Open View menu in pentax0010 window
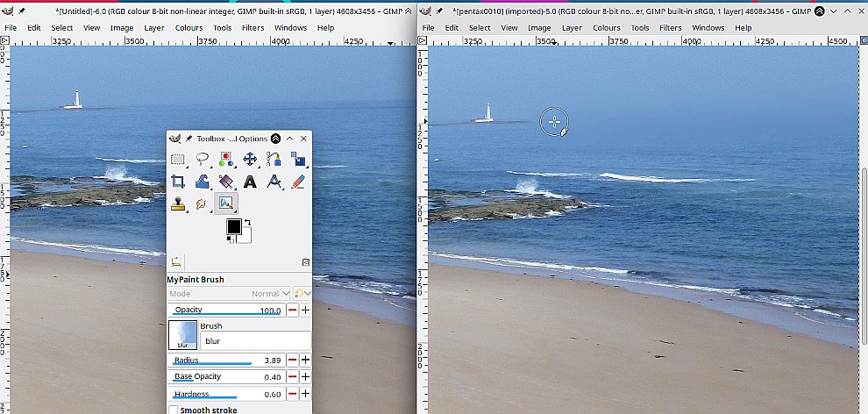The height and width of the screenshot is (414, 868). (509, 28)
